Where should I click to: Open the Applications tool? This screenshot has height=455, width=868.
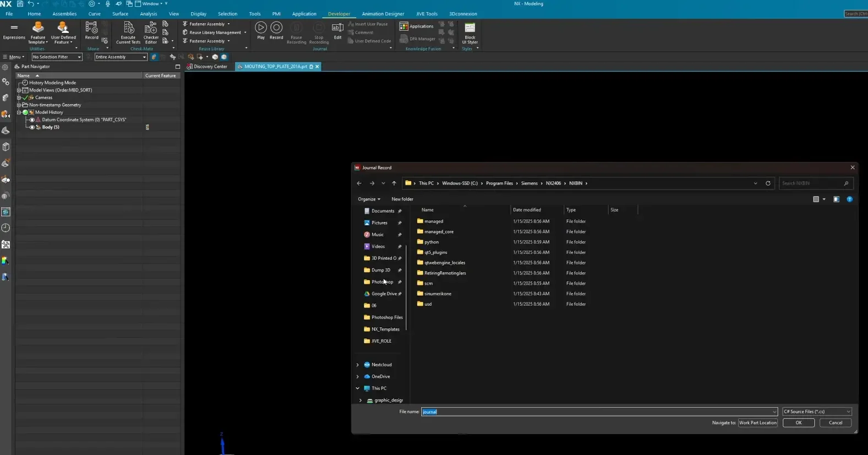(x=417, y=26)
